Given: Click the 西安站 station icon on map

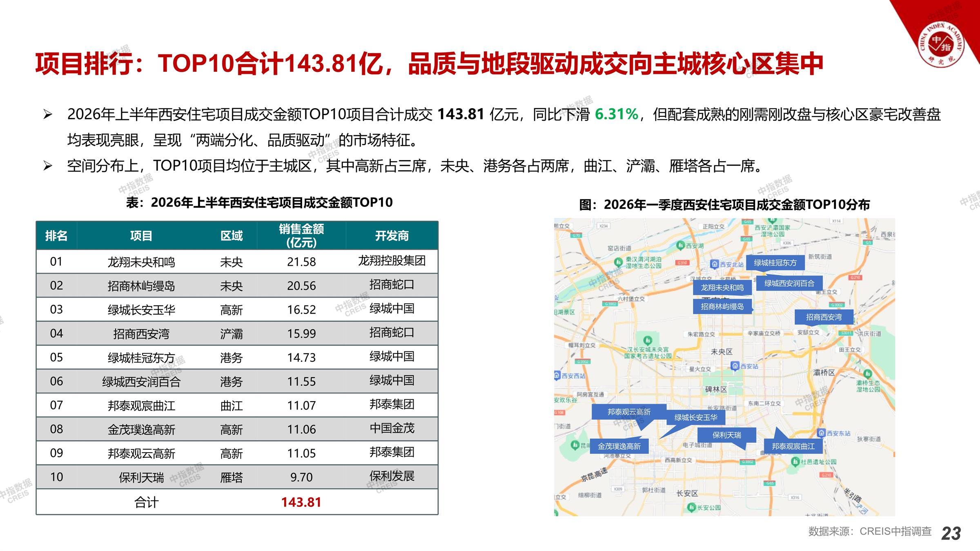Looking at the screenshot, I should [x=735, y=366].
